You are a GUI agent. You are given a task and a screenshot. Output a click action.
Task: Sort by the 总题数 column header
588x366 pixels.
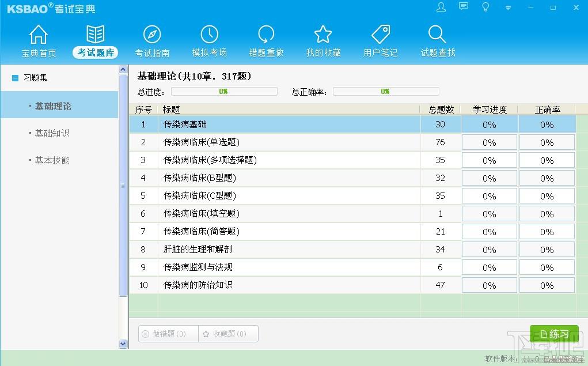point(441,110)
